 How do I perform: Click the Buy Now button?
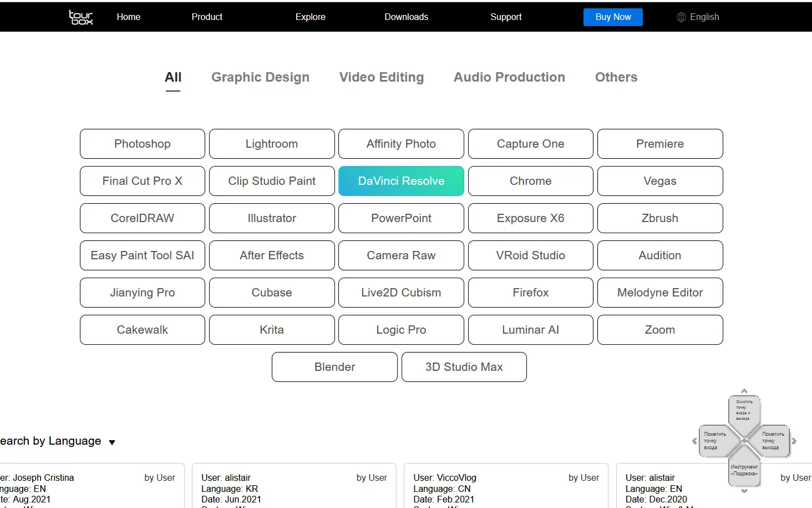tap(613, 17)
